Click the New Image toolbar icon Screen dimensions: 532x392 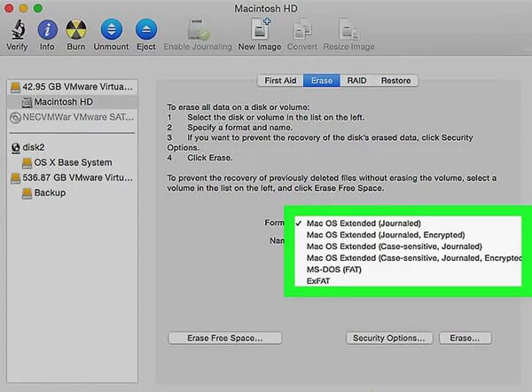click(x=260, y=30)
